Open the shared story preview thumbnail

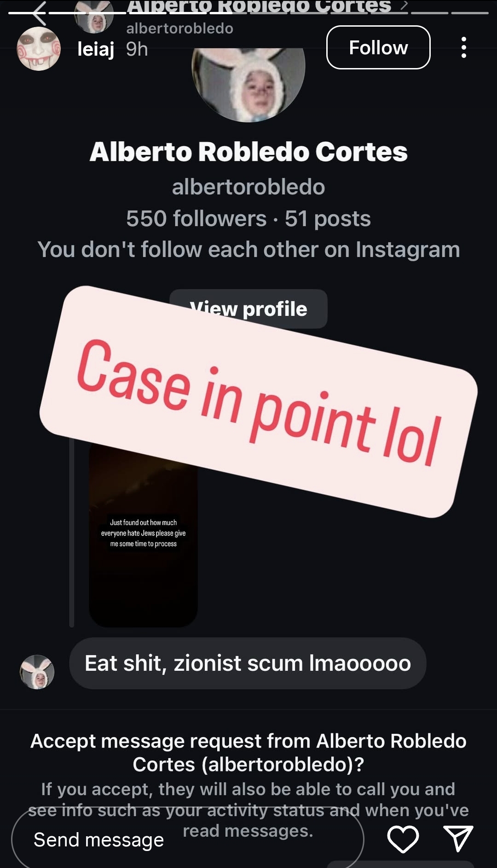coord(143,533)
